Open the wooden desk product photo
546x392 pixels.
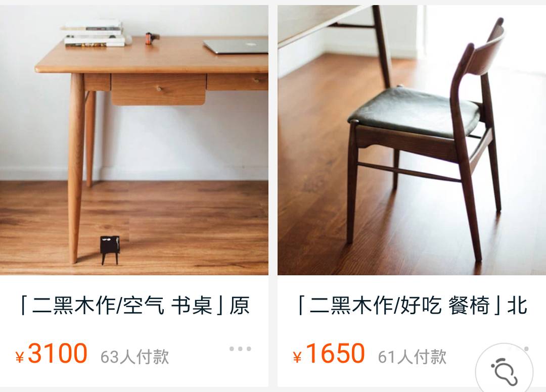(134, 140)
